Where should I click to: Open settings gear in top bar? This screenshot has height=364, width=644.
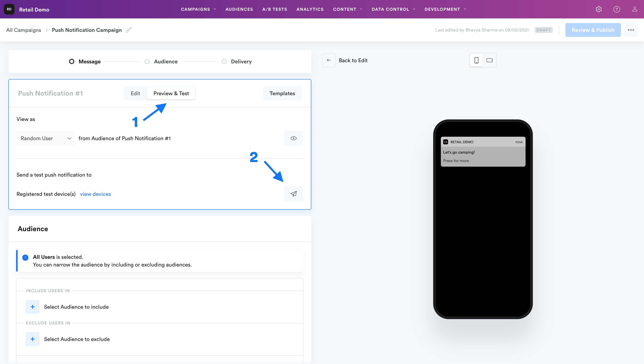(x=599, y=9)
